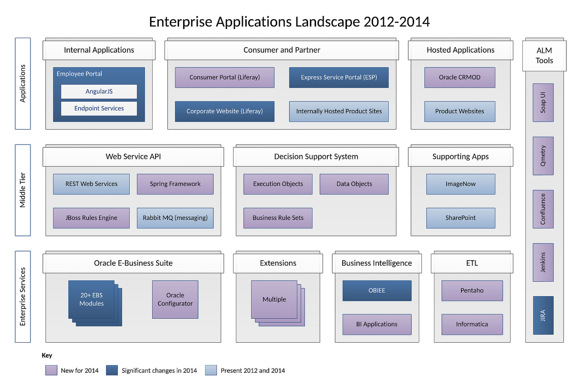Click the Oracle CRMOD box
This screenshot has width=582, height=392.
point(460,77)
